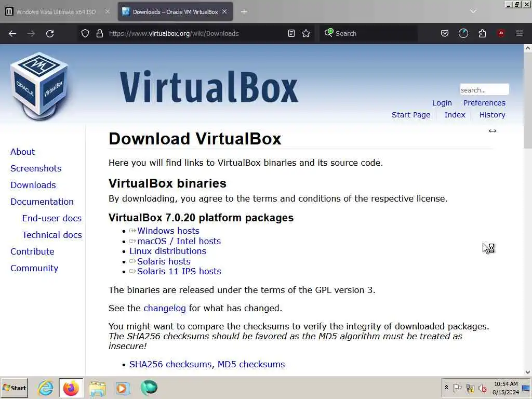
Task: Focus the VirtualBox site search field
Action: pyautogui.click(x=484, y=90)
